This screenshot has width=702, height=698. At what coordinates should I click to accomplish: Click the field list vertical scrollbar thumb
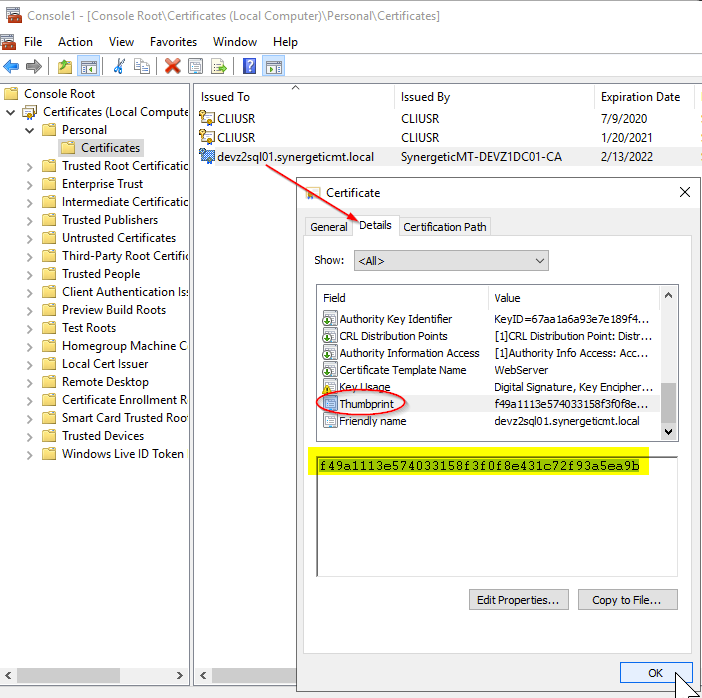668,403
